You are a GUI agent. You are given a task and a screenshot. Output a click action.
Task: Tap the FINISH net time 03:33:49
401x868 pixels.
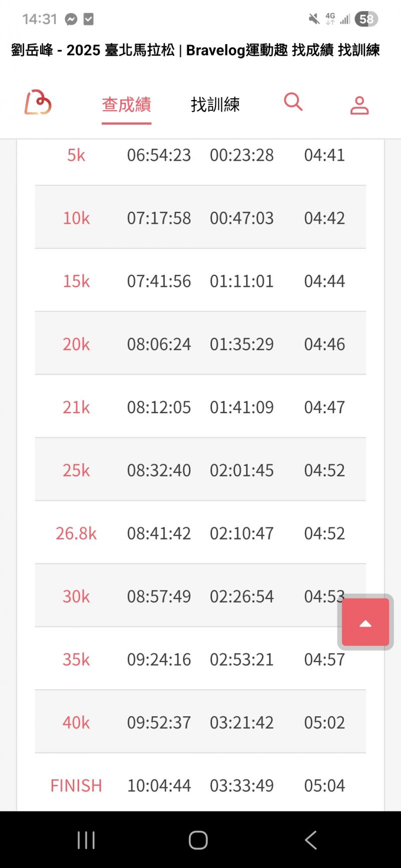point(242,785)
